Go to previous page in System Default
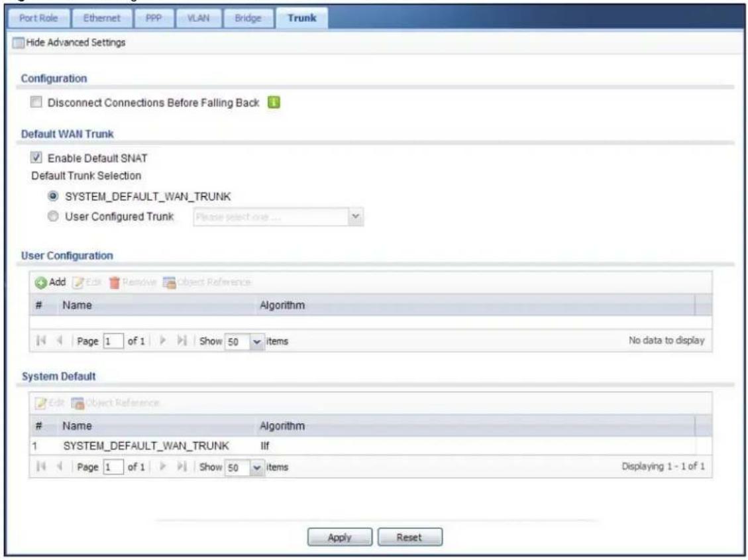 [60, 467]
